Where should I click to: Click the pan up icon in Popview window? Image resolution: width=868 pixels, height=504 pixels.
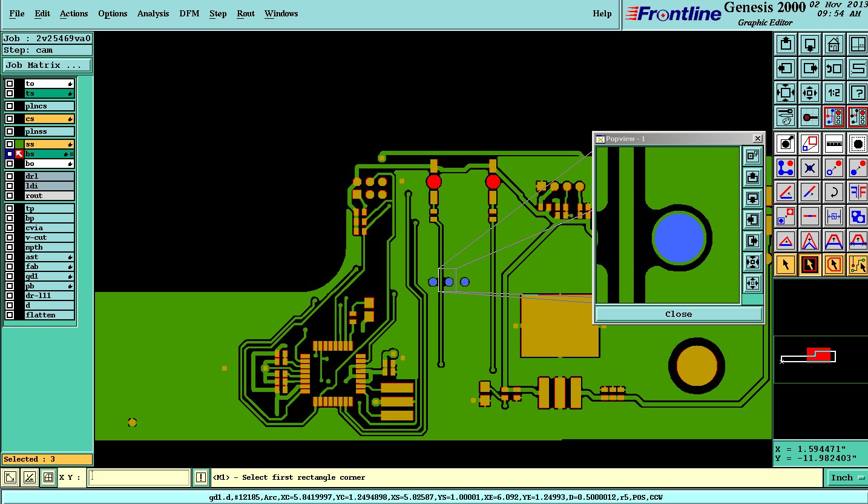pos(752,177)
